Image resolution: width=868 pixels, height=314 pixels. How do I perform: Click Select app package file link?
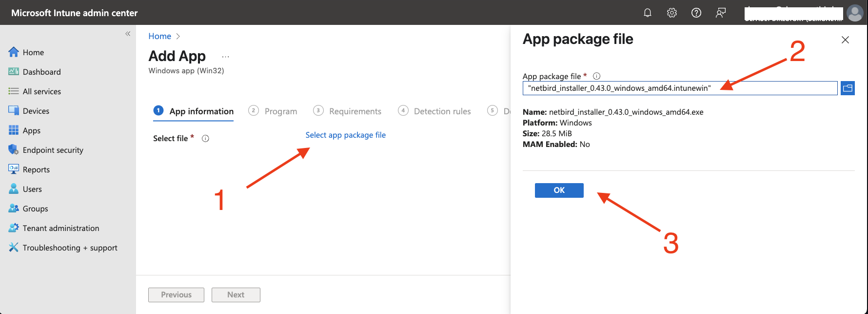pyautogui.click(x=345, y=135)
